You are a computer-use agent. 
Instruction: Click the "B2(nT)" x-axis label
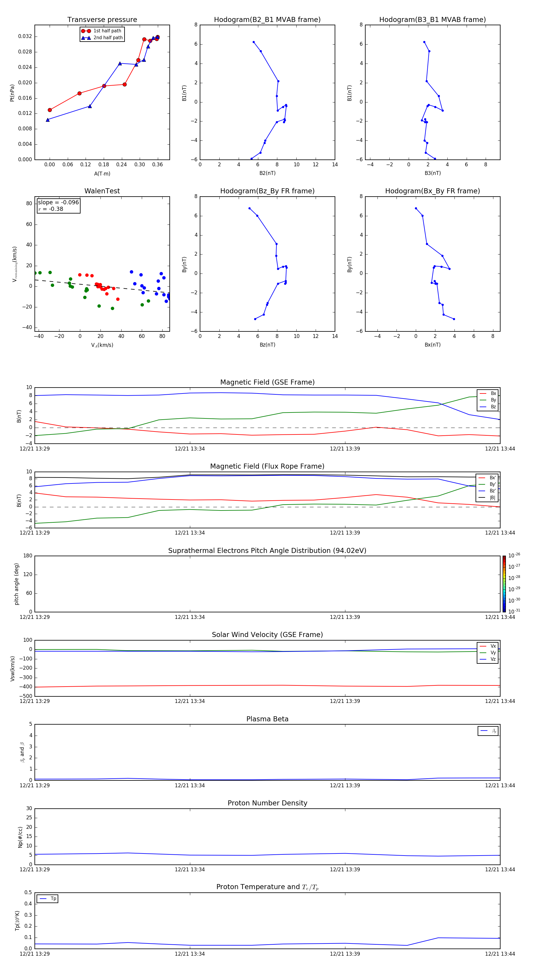267,173
